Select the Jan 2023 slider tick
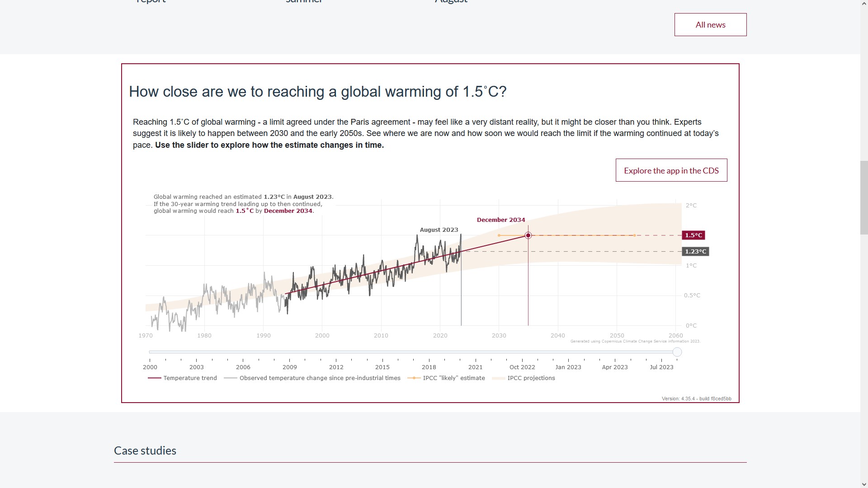 pyautogui.click(x=568, y=360)
